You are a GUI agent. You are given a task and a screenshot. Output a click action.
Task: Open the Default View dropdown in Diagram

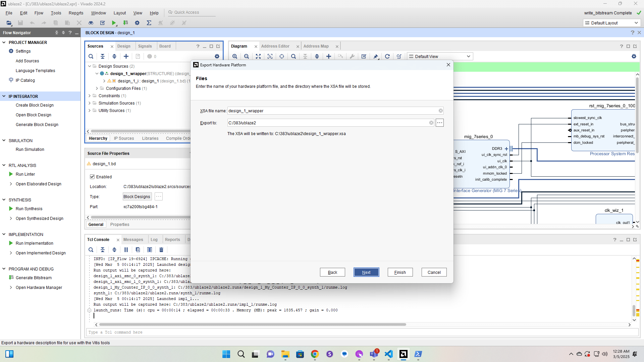[440, 56]
